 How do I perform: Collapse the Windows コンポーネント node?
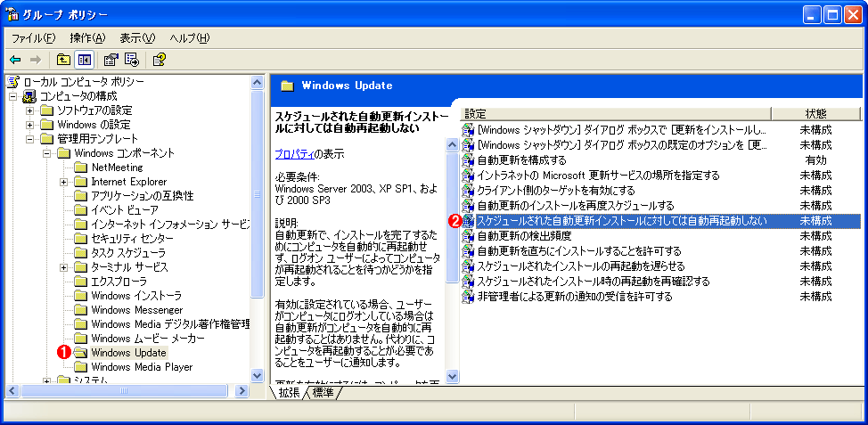coord(47,152)
